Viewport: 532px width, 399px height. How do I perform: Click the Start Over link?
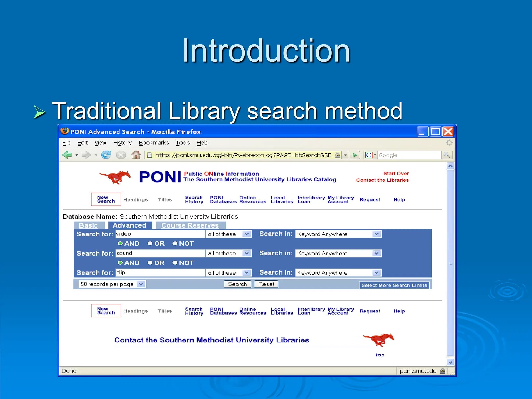[396, 173]
